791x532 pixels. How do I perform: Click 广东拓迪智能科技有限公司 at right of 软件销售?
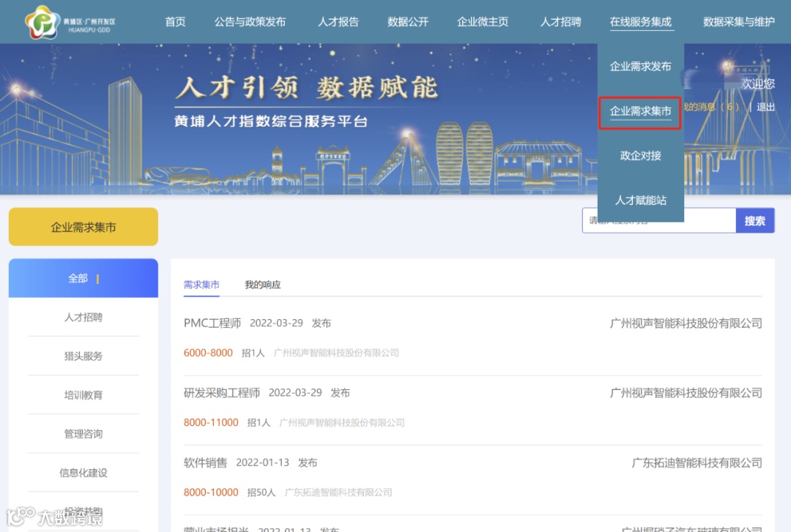click(697, 462)
